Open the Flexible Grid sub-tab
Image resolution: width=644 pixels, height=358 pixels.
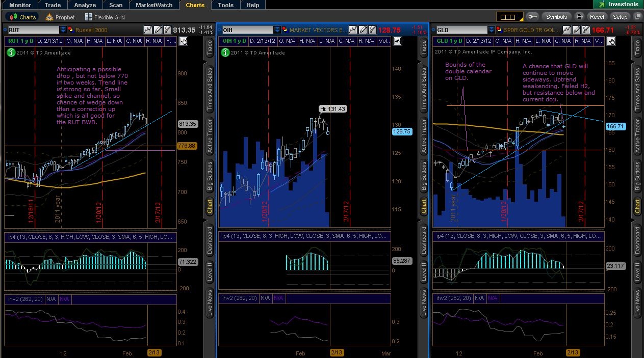point(106,17)
